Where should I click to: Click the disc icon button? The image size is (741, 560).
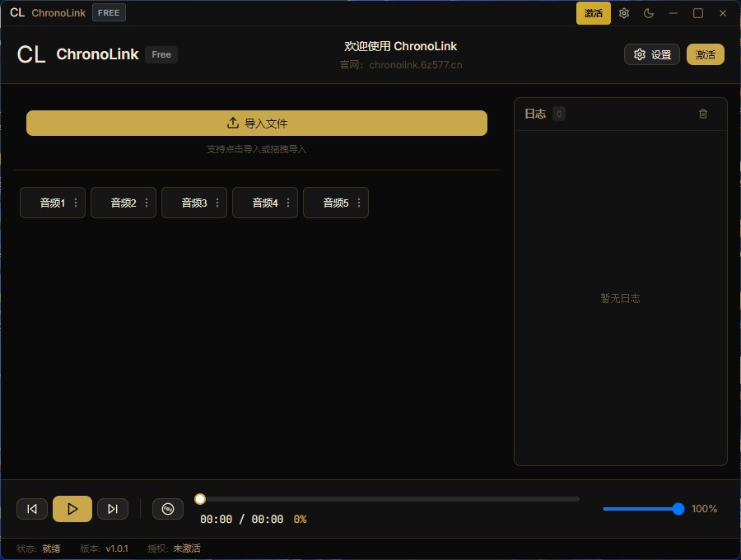pyautogui.click(x=168, y=509)
